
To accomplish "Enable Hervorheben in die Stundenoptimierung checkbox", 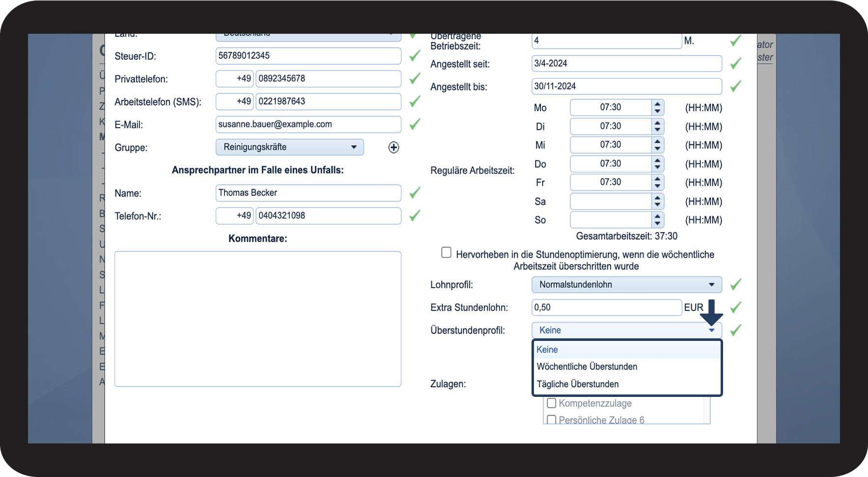I will point(446,253).
